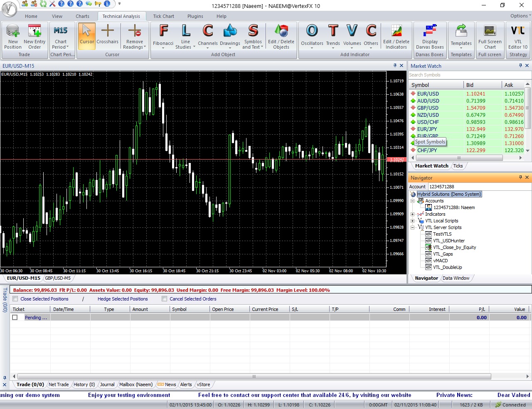
Task: Open the Symbols and Text menu
Action: pyautogui.click(x=253, y=37)
